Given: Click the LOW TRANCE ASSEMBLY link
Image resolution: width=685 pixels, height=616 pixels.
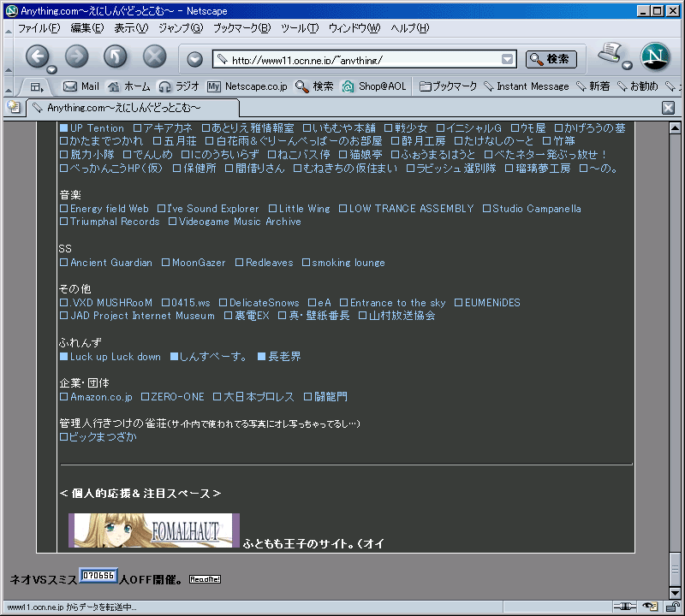Looking at the screenshot, I should [406, 209].
